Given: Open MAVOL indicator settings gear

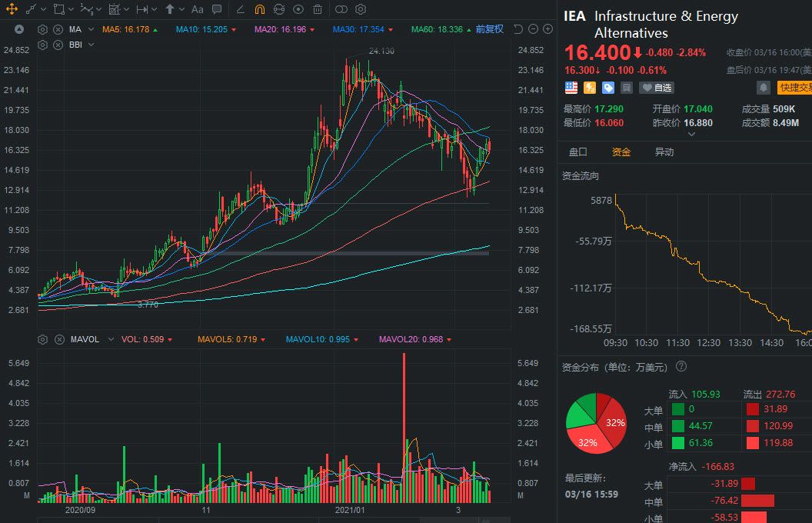Looking at the screenshot, I should pos(43,340).
